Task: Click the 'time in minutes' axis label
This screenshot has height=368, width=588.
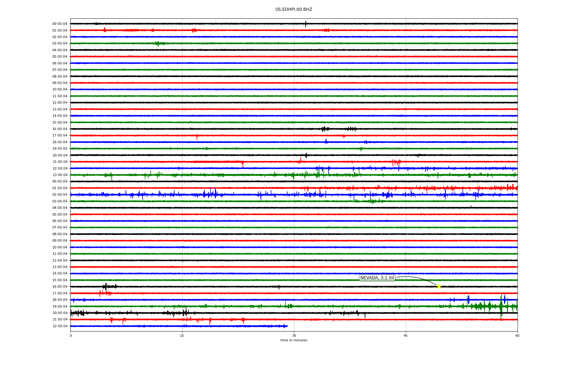Action: click(x=294, y=340)
